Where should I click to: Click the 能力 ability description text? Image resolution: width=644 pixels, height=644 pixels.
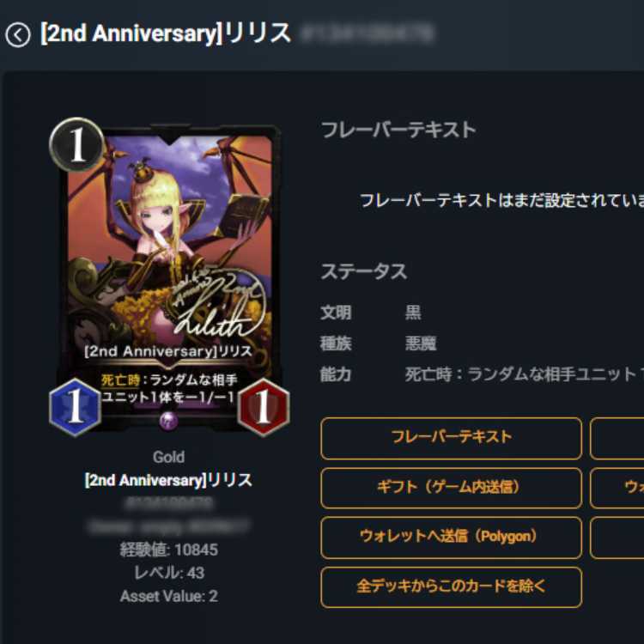point(525,374)
